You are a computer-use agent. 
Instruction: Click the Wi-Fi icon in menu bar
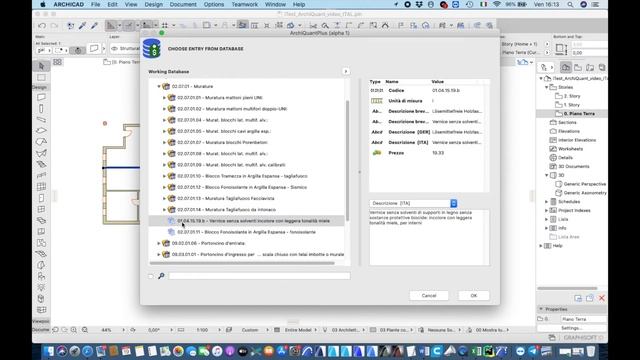coord(496,4)
